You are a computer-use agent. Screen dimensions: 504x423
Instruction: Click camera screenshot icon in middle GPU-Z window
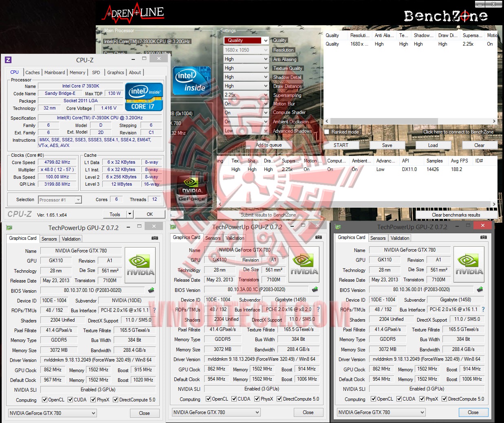(319, 237)
